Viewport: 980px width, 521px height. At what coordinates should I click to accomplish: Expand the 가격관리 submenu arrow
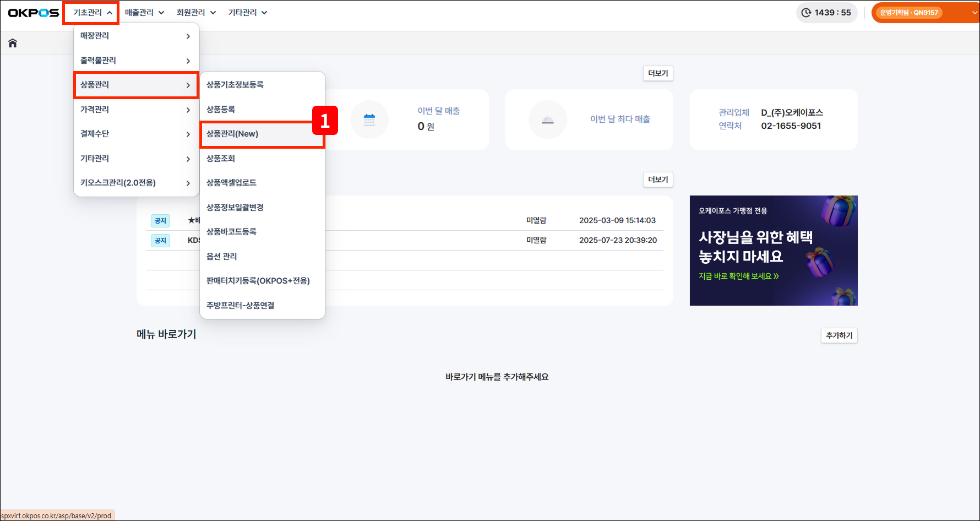click(188, 110)
